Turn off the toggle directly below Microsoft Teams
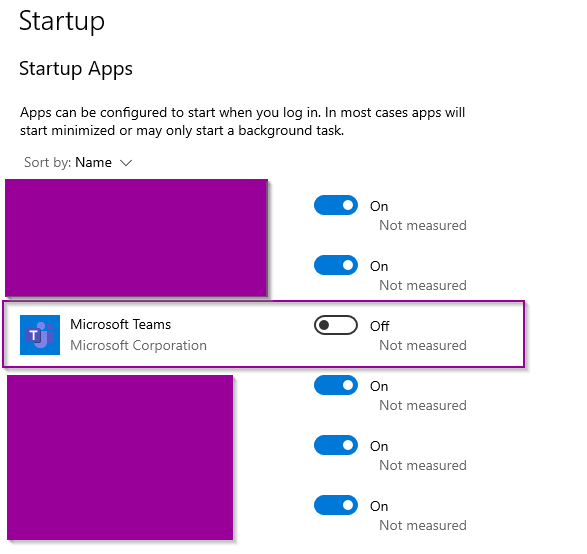587x554 pixels. click(x=336, y=385)
